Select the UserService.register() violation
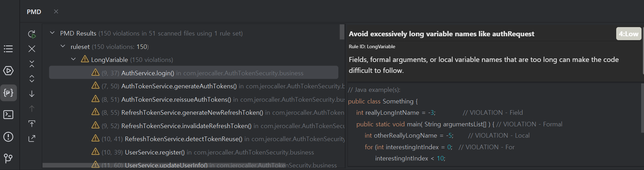Image resolution: width=644 pixels, height=170 pixels. pyautogui.click(x=154, y=152)
